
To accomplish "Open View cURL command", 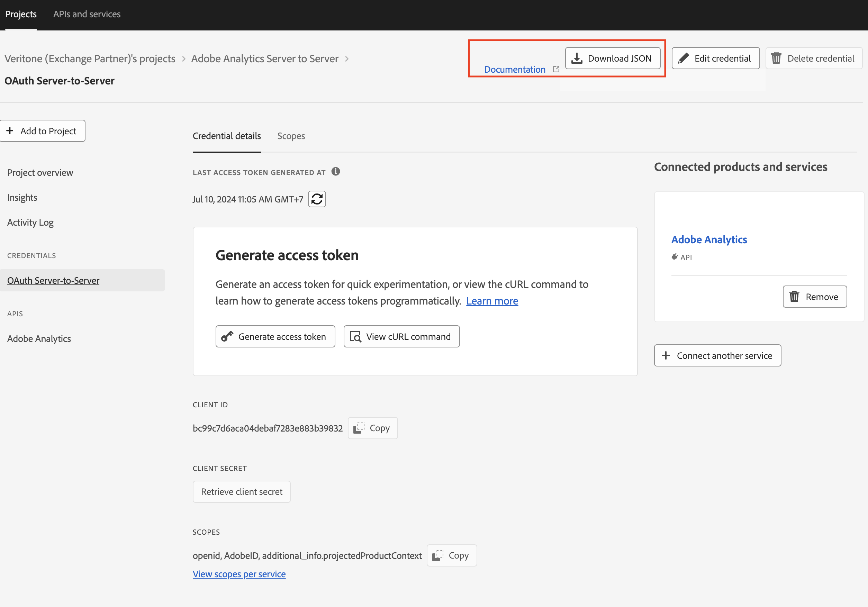I will tap(401, 336).
